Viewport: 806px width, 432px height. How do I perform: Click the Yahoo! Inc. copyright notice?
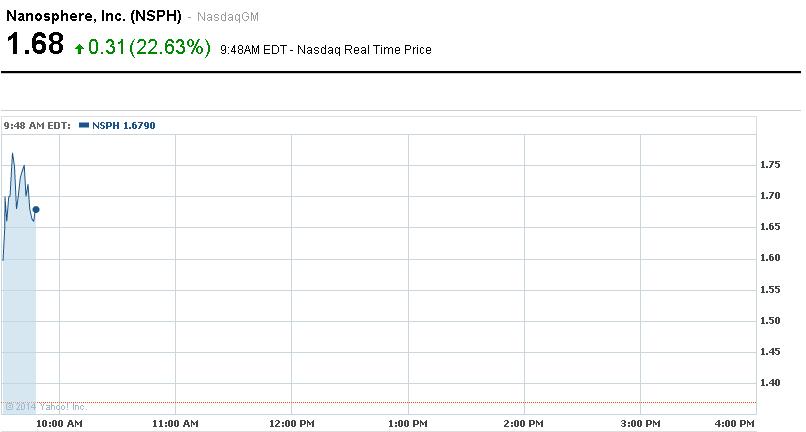45,407
